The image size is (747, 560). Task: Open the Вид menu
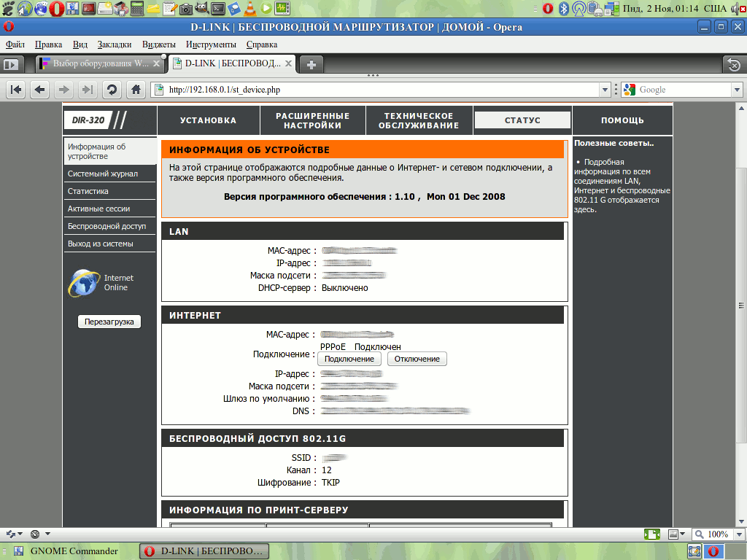tap(80, 44)
